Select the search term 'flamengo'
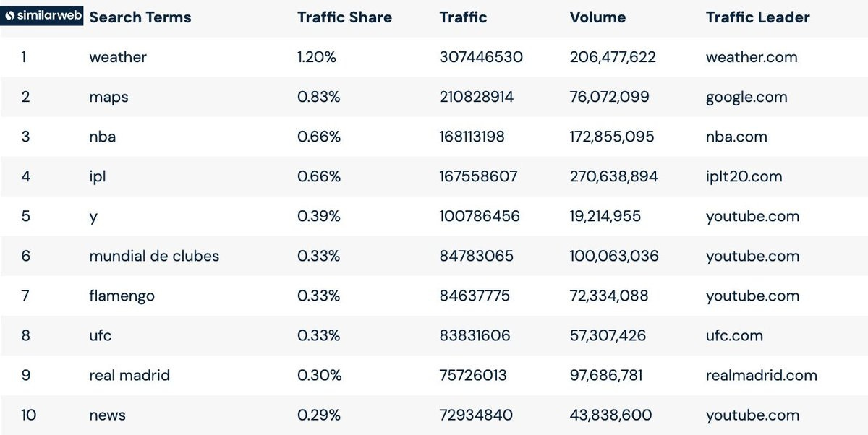This screenshot has height=435, width=868. click(122, 296)
